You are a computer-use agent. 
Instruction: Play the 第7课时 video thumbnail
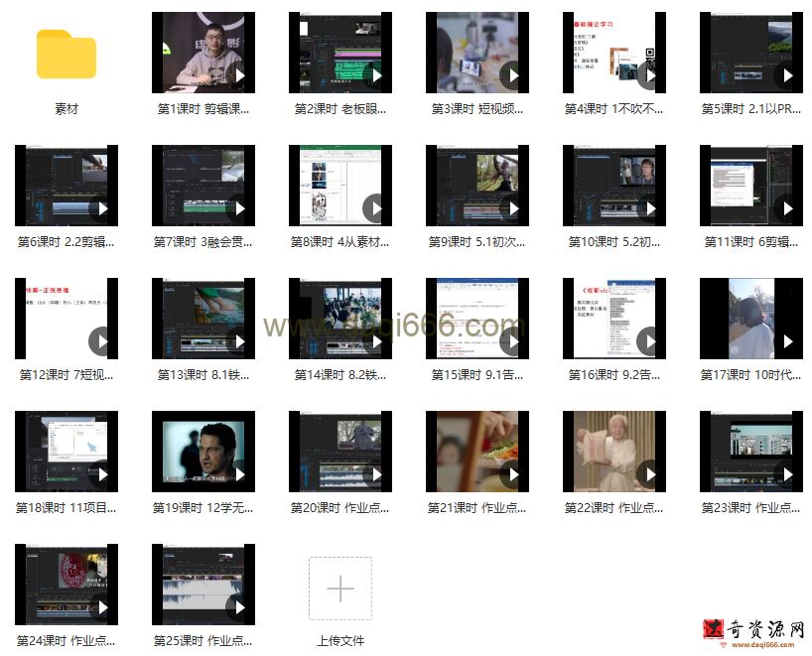click(203, 186)
